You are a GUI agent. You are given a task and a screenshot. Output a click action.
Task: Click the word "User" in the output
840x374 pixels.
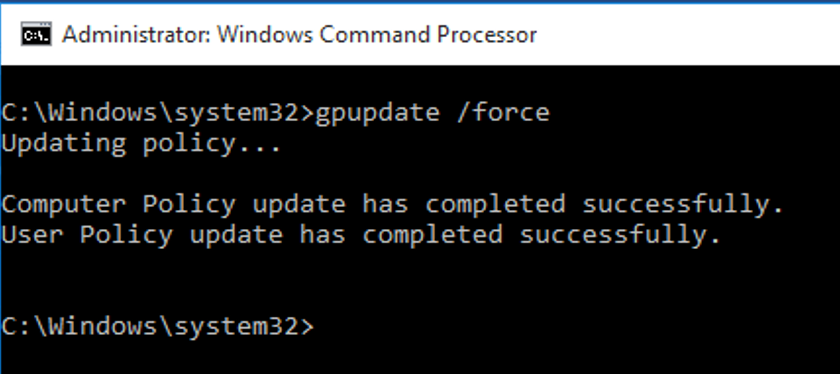[x=32, y=235]
